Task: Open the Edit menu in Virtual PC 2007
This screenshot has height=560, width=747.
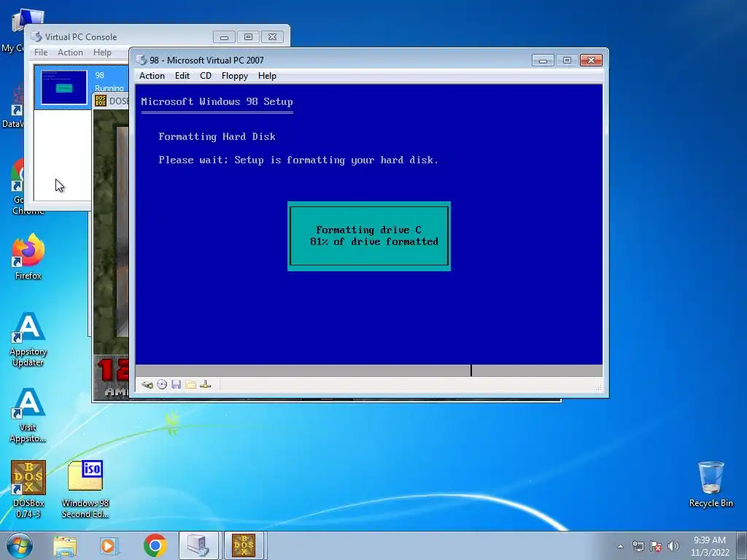Action: pyautogui.click(x=182, y=76)
